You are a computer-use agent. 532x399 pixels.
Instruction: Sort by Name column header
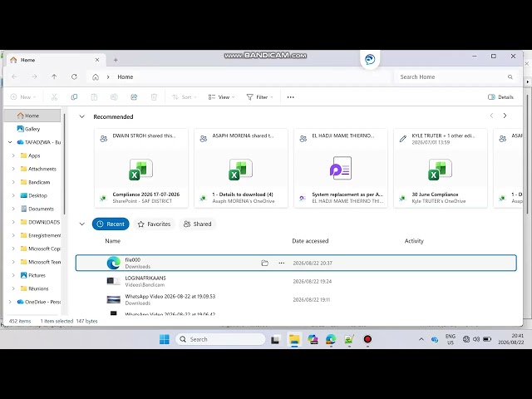point(113,241)
